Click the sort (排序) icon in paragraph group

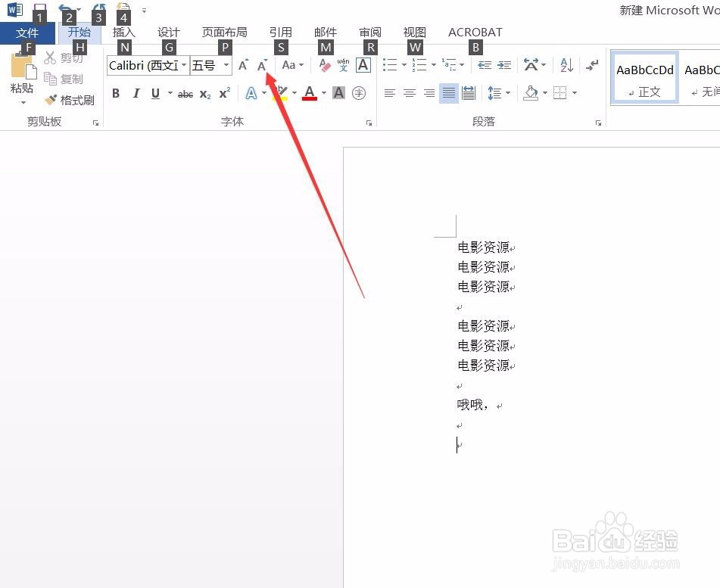pyautogui.click(x=566, y=65)
